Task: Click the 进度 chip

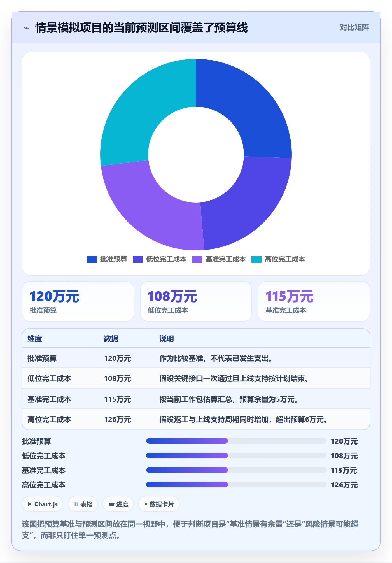Action: click(118, 504)
